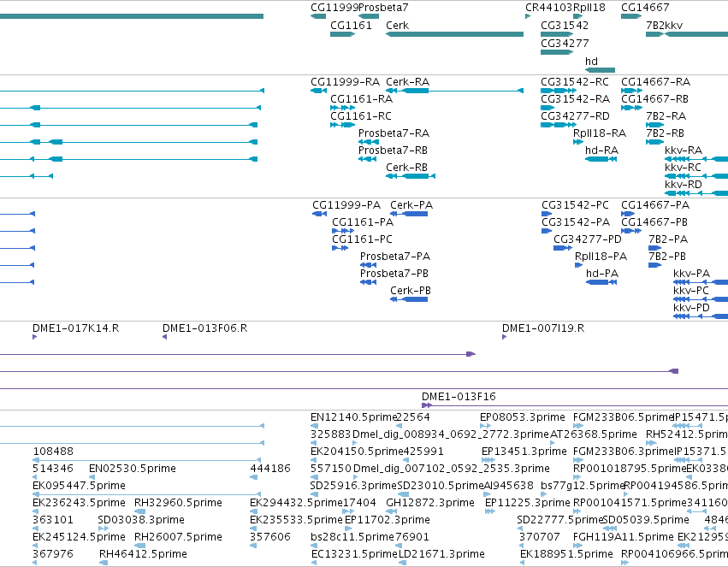The width and height of the screenshot is (728, 567).
Task: Click protein CG14667-PB label
Action: [654, 222]
